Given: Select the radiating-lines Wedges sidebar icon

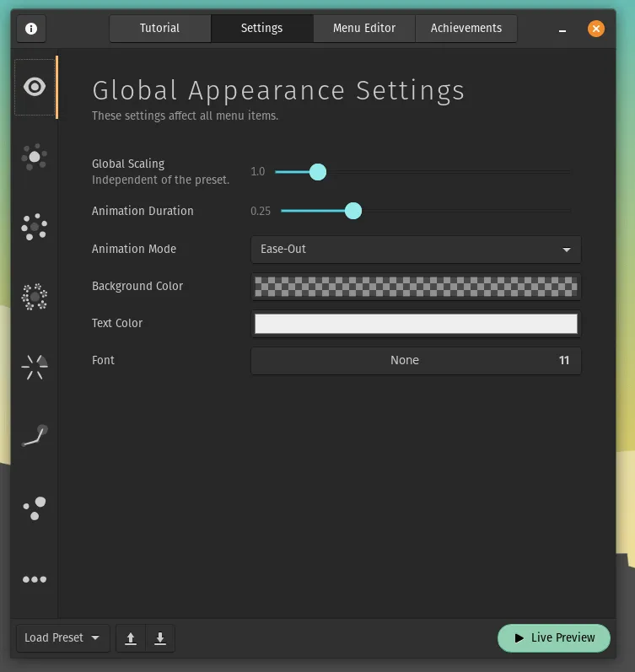Looking at the screenshot, I should point(35,367).
